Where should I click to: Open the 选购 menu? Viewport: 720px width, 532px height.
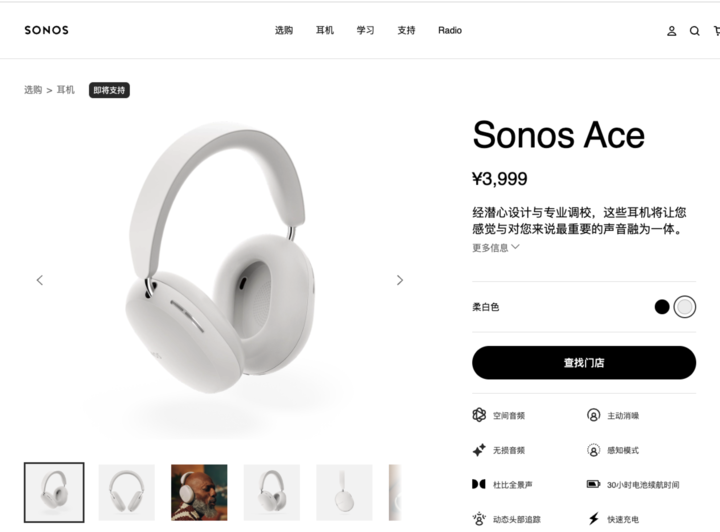click(x=284, y=30)
